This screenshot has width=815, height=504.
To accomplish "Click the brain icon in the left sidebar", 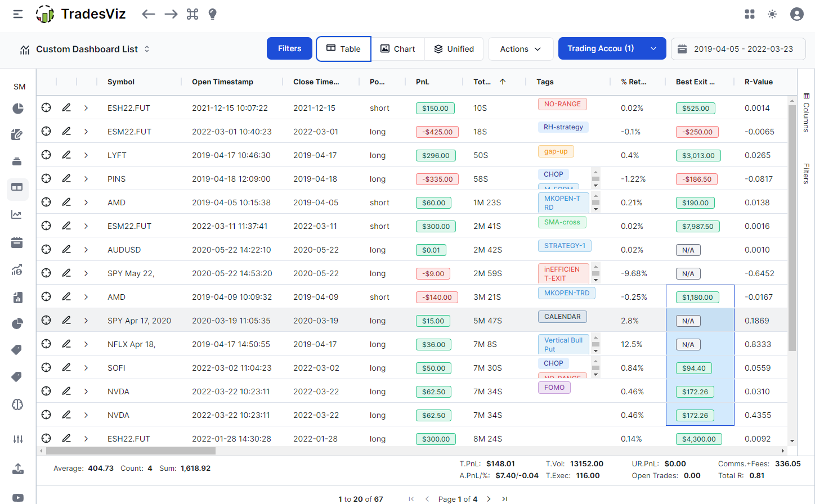I will (x=17, y=404).
